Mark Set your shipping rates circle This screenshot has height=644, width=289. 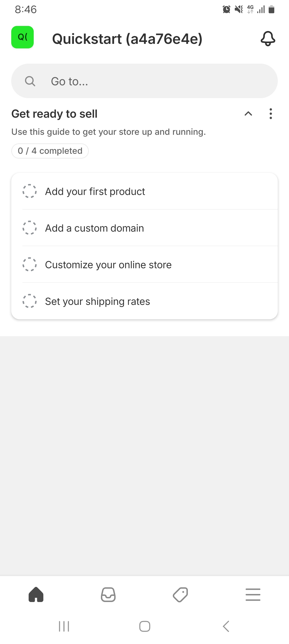coord(29,301)
